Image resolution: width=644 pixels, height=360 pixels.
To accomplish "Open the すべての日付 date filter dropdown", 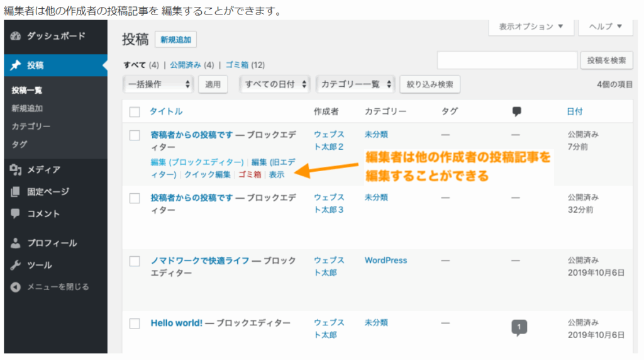I will pos(275,84).
